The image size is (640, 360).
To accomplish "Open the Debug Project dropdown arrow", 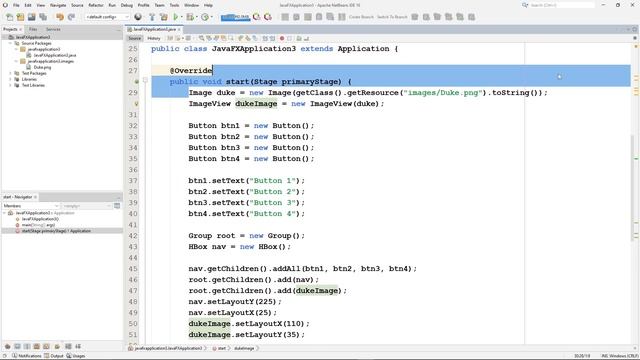I will [x=196, y=17].
